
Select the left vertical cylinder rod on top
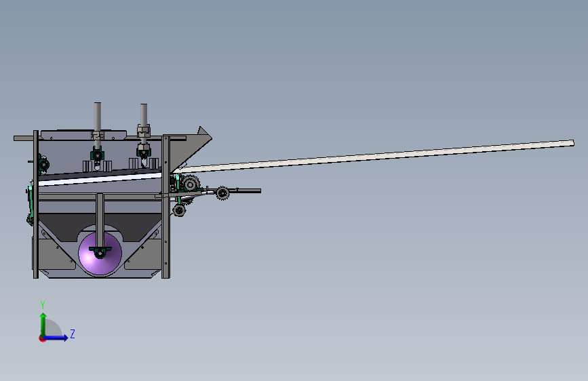[98, 116]
